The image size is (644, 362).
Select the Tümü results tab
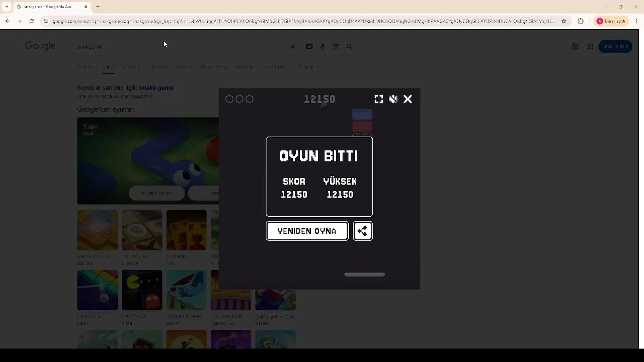(108, 66)
